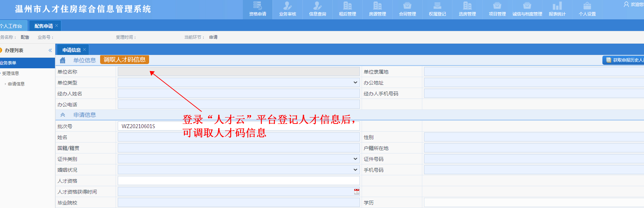Expand the 证件类别 dropdown
644x208 pixels.
pyautogui.click(x=355, y=159)
